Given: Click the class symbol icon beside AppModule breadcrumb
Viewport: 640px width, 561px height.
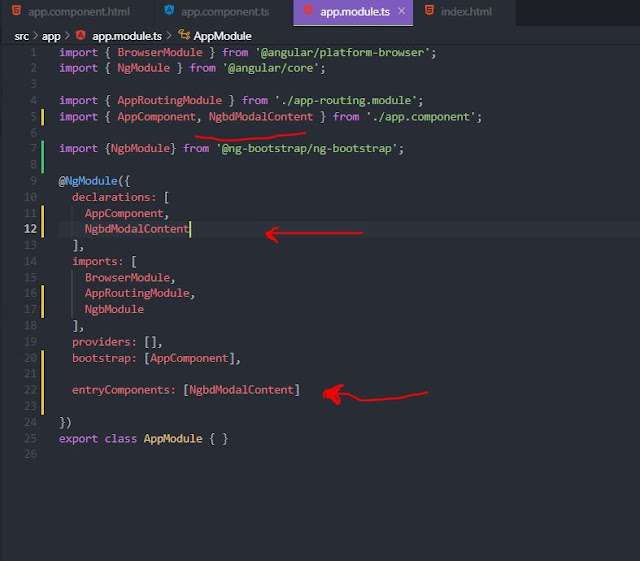Looking at the screenshot, I should pyautogui.click(x=184, y=35).
